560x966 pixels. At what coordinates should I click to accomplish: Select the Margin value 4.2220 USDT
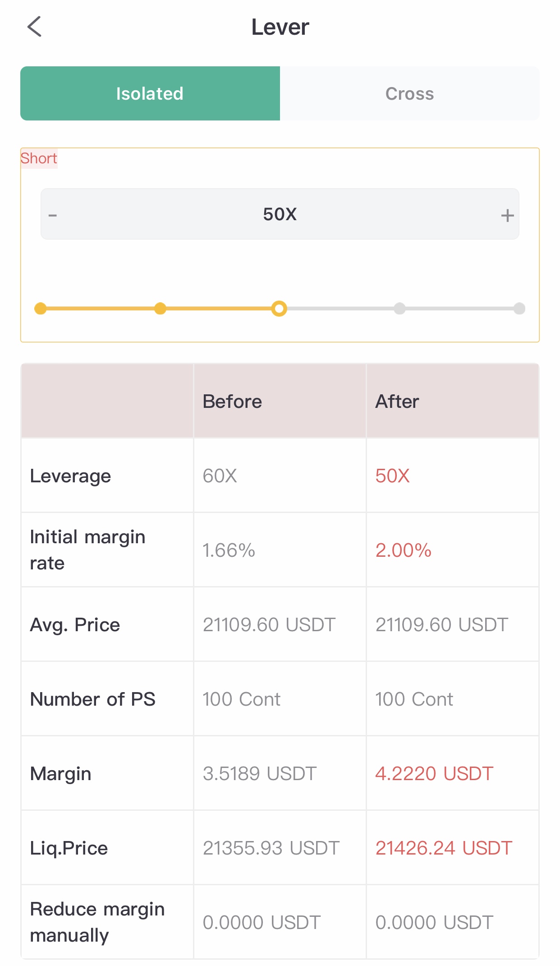(x=434, y=773)
